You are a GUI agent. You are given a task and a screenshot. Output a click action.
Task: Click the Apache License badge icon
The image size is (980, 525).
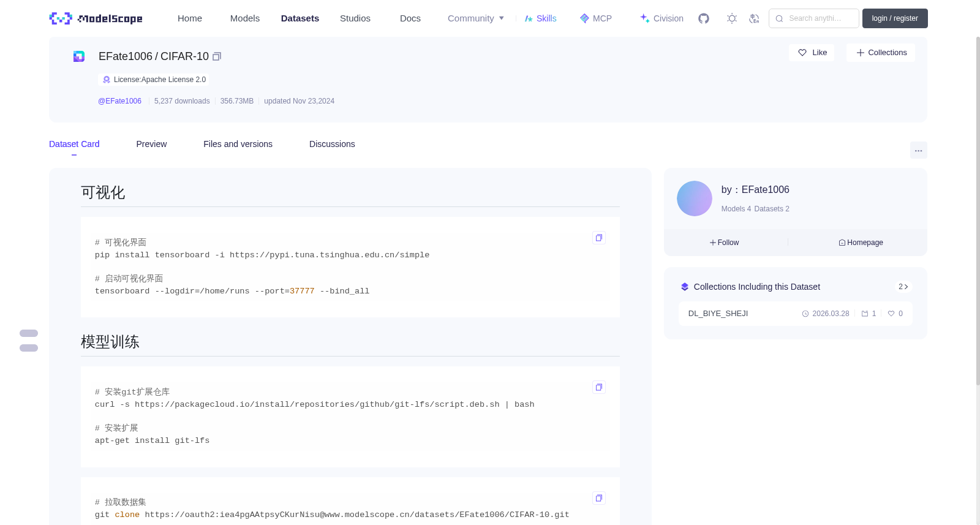tap(107, 80)
